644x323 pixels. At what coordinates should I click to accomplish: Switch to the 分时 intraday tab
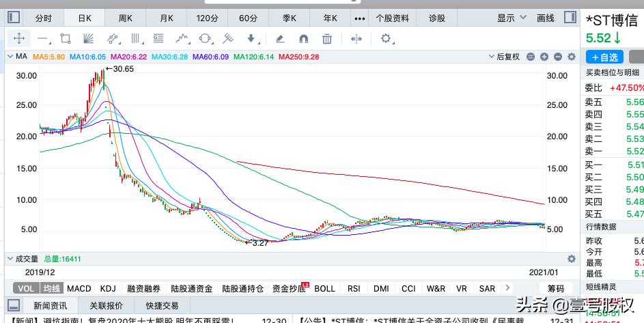tap(44, 18)
